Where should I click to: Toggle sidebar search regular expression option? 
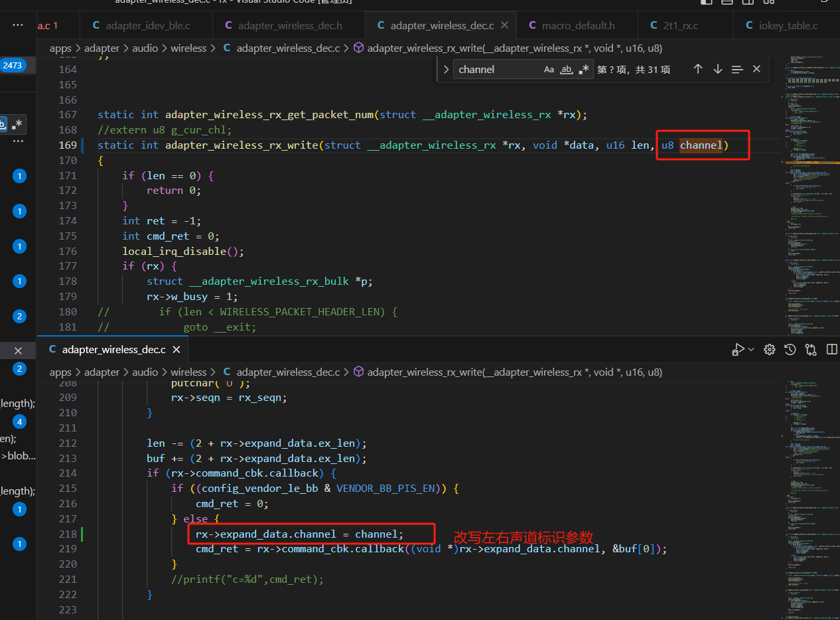click(18, 124)
